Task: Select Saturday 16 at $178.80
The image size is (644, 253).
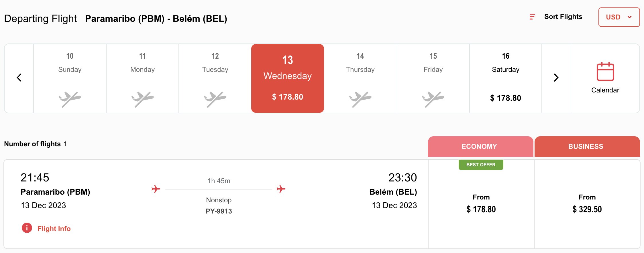Action: click(x=505, y=78)
